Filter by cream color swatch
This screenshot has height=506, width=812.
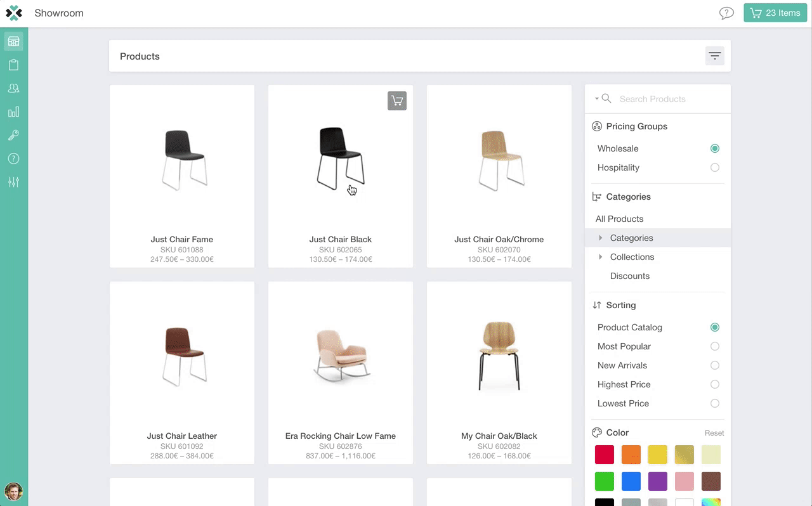click(x=711, y=455)
